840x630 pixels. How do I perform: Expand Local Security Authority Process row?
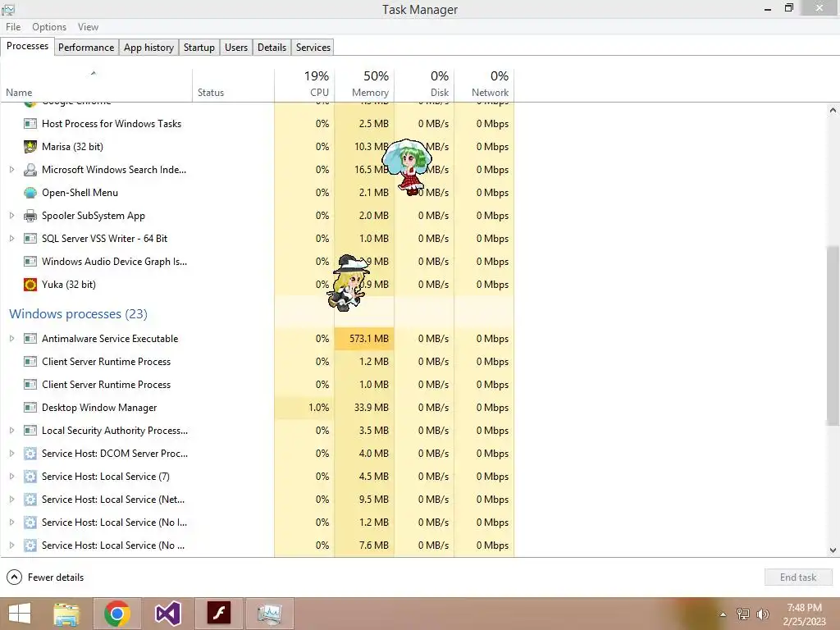11,430
